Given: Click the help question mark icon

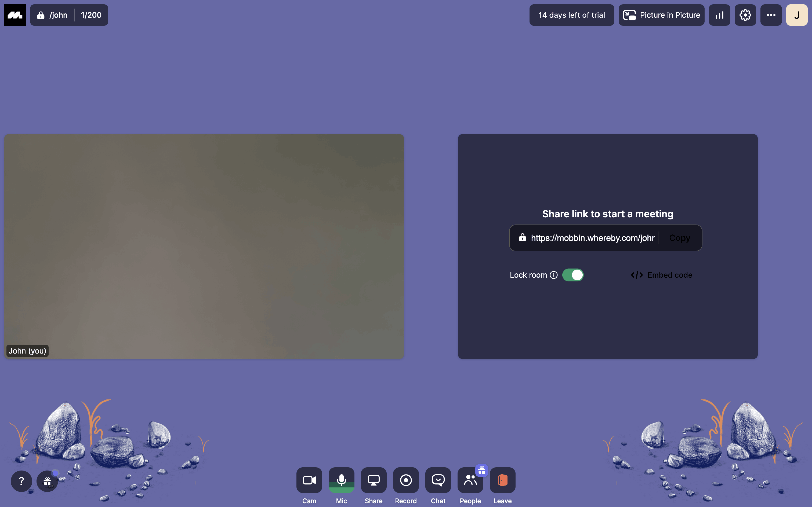Looking at the screenshot, I should pos(21,481).
